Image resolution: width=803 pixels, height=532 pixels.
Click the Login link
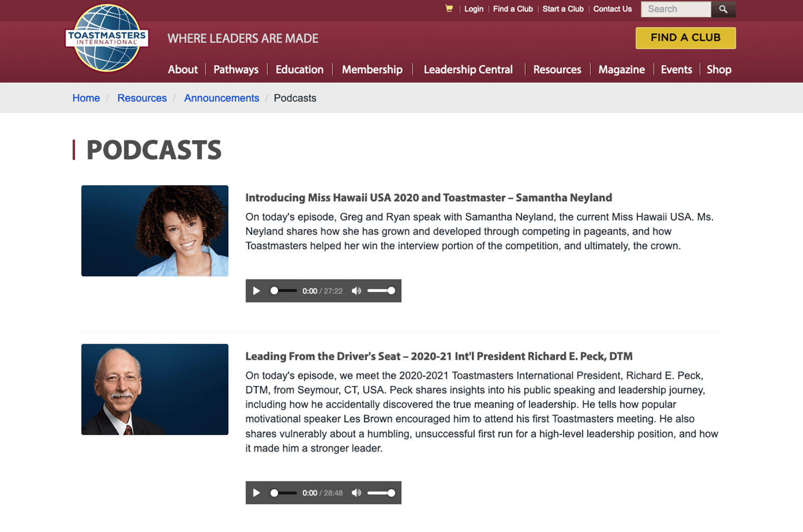pos(474,9)
